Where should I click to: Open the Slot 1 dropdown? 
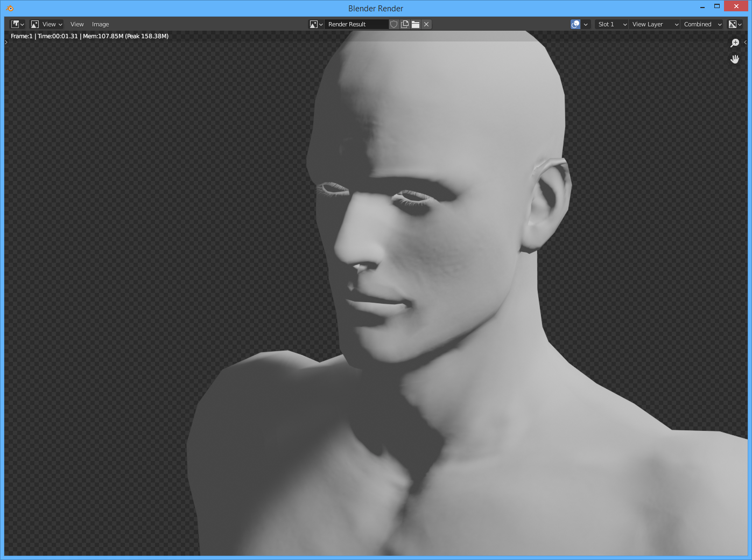pyautogui.click(x=610, y=24)
